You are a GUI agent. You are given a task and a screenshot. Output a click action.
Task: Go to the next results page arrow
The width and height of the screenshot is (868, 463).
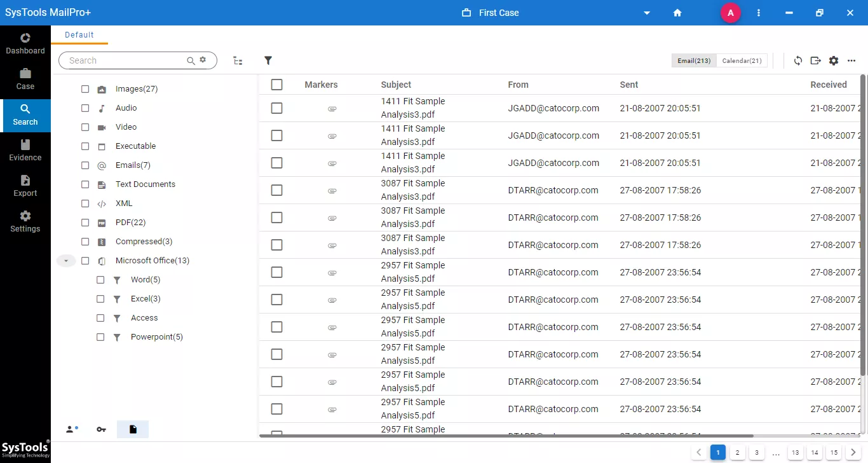pyautogui.click(x=853, y=453)
